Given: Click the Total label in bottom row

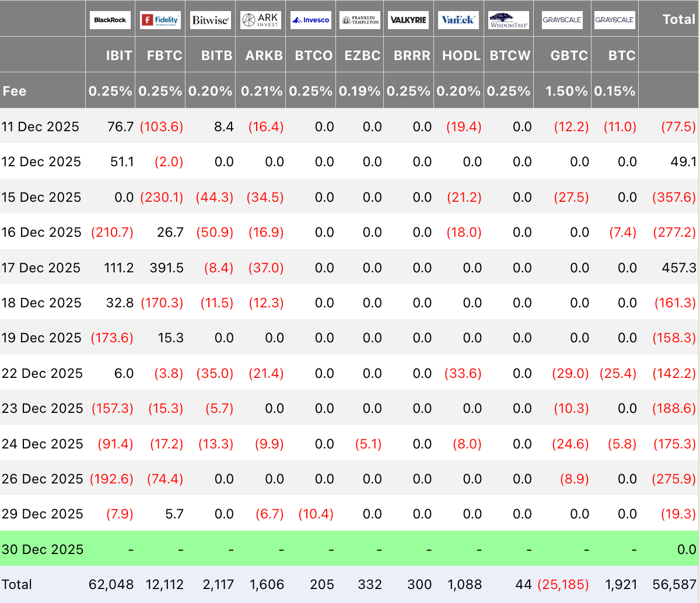Looking at the screenshot, I should coord(17,584).
